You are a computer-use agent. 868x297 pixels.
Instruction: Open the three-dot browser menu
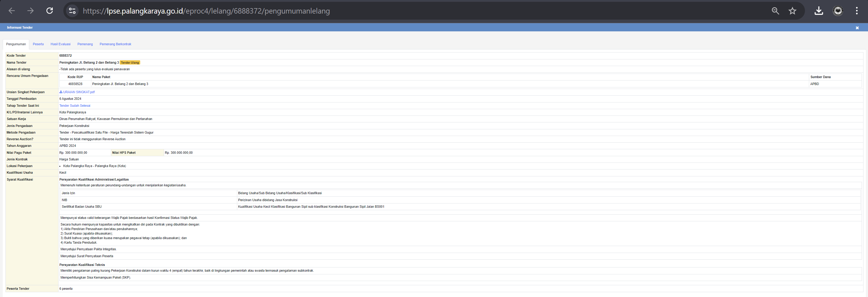point(857,11)
